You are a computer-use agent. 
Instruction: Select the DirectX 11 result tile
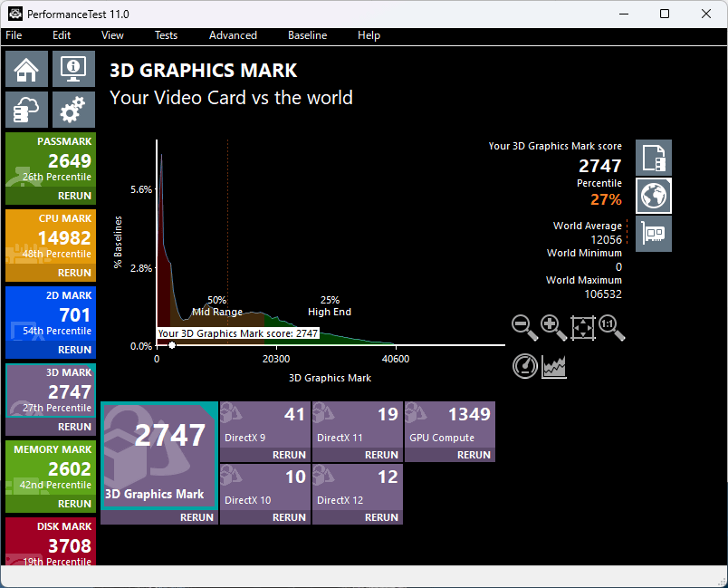pyautogui.click(x=358, y=425)
